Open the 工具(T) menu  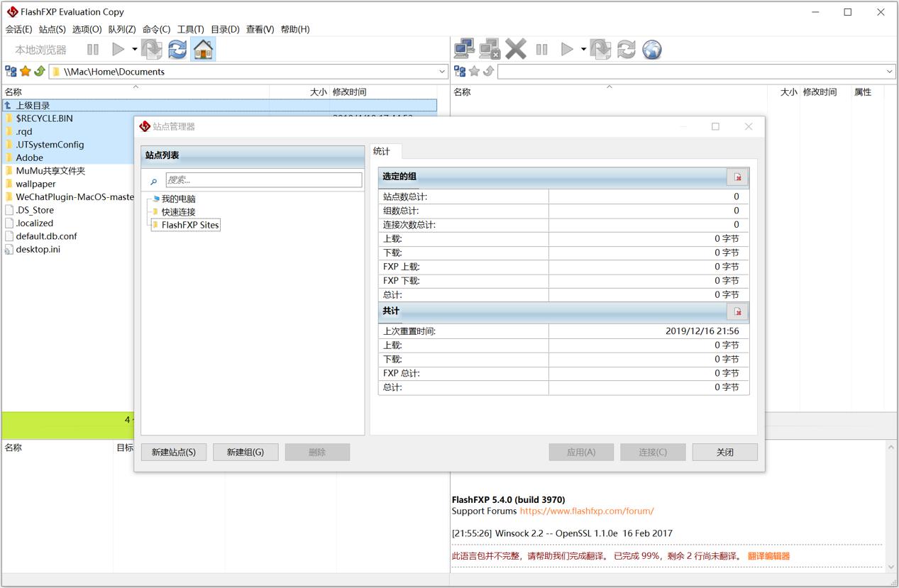click(190, 29)
